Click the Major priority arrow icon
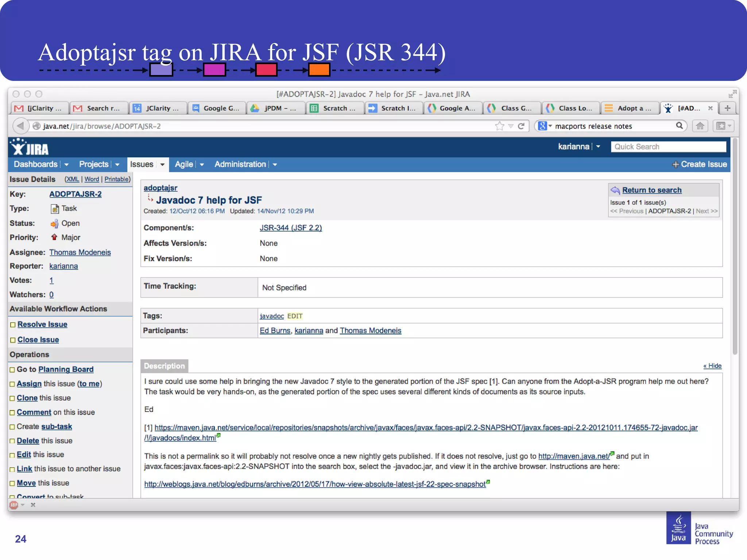The image size is (747, 560). pyautogui.click(x=54, y=237)
